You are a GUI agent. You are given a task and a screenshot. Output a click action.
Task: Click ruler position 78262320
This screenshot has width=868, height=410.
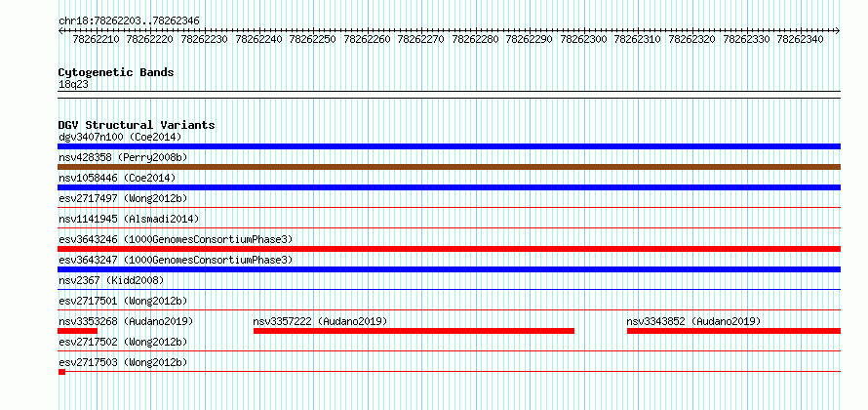coord(692,40)
